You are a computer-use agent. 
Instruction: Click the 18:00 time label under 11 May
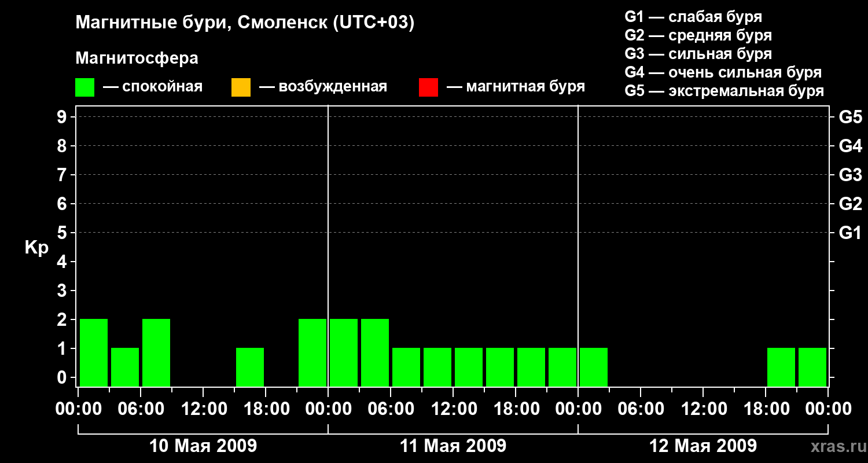click(x=516, y=409)
